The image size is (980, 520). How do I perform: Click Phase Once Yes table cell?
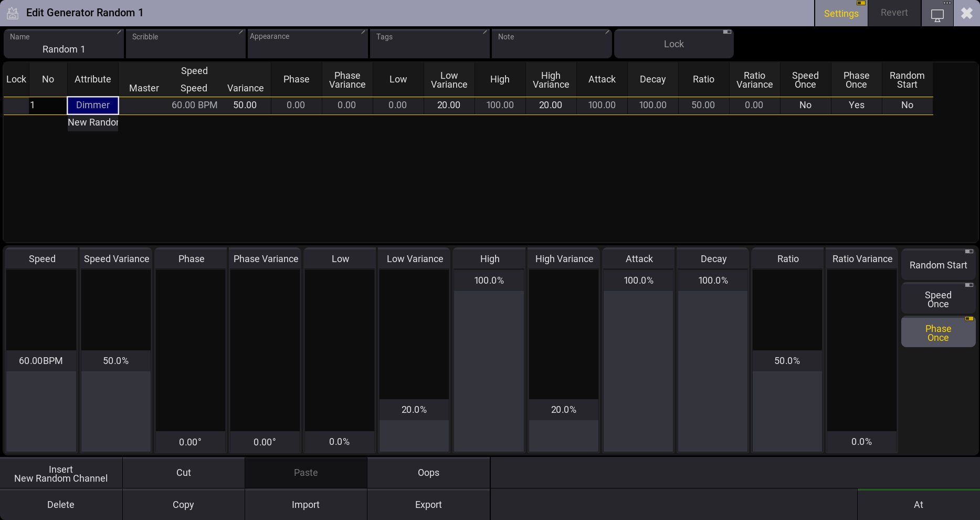pyautogui.click(x=856, y=105)
